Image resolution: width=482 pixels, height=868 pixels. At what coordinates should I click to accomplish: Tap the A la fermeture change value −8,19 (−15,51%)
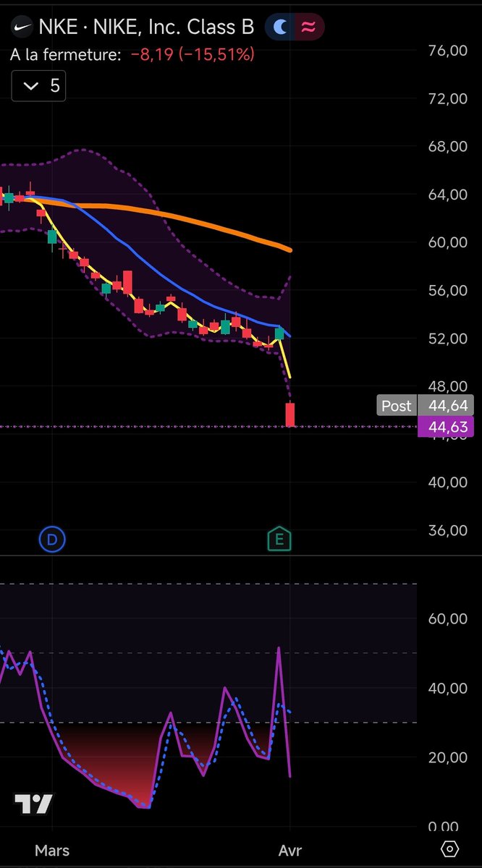193,54
